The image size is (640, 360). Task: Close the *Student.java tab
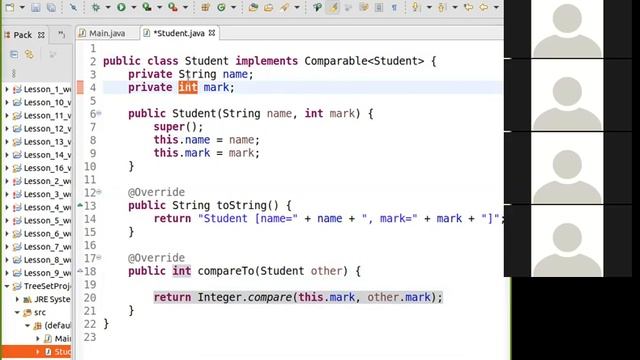[x=212, y=33]
